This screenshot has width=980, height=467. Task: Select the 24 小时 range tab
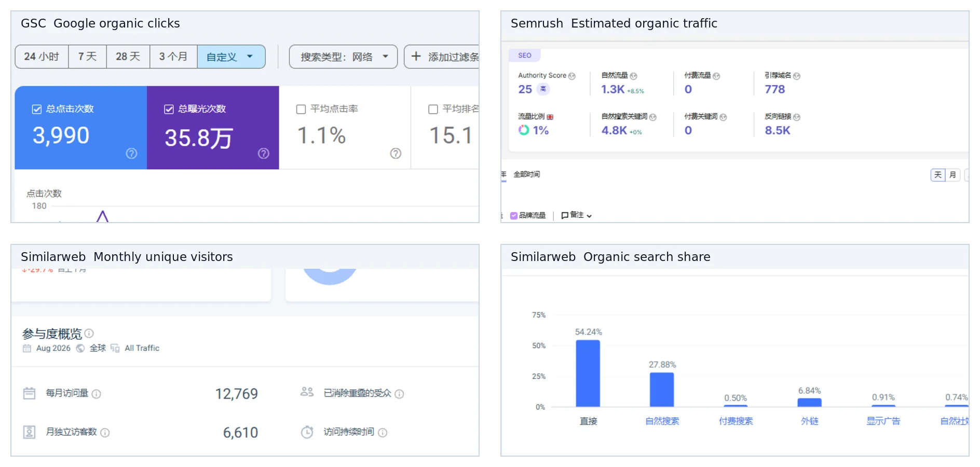point(42,57)
